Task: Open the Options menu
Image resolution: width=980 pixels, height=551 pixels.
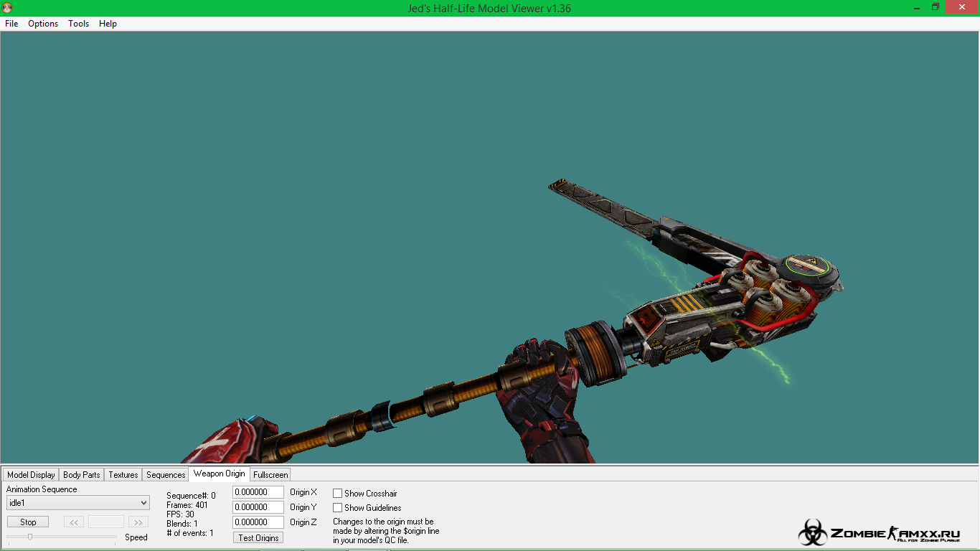Action: [43, 24]
